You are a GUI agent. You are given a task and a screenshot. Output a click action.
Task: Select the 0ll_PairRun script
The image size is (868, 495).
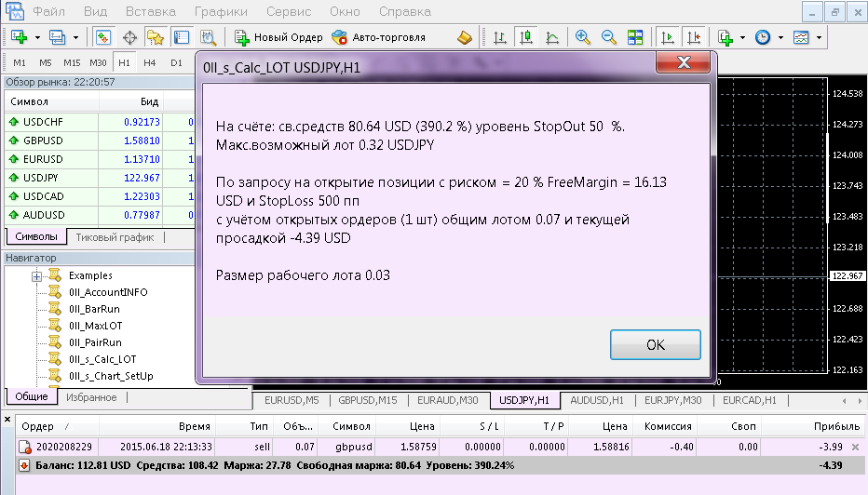click(95, 342)
